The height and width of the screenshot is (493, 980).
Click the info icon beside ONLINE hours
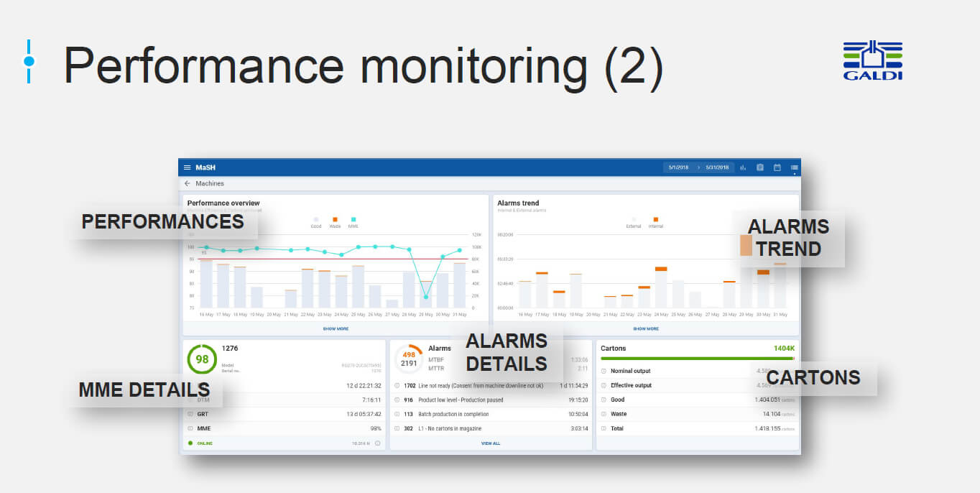click(x=377, y=443)
